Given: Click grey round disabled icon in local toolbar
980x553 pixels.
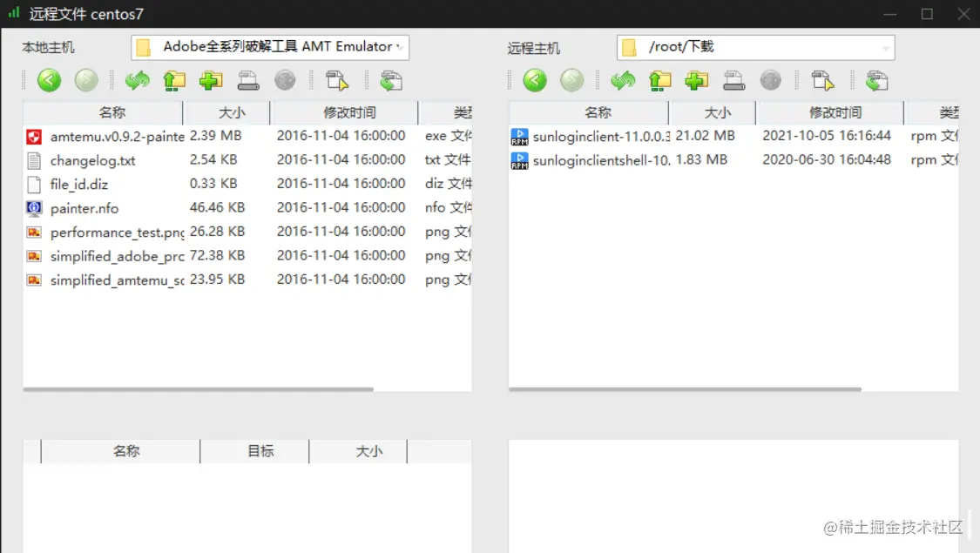Looking at the screenshot, I should point(285,80).
